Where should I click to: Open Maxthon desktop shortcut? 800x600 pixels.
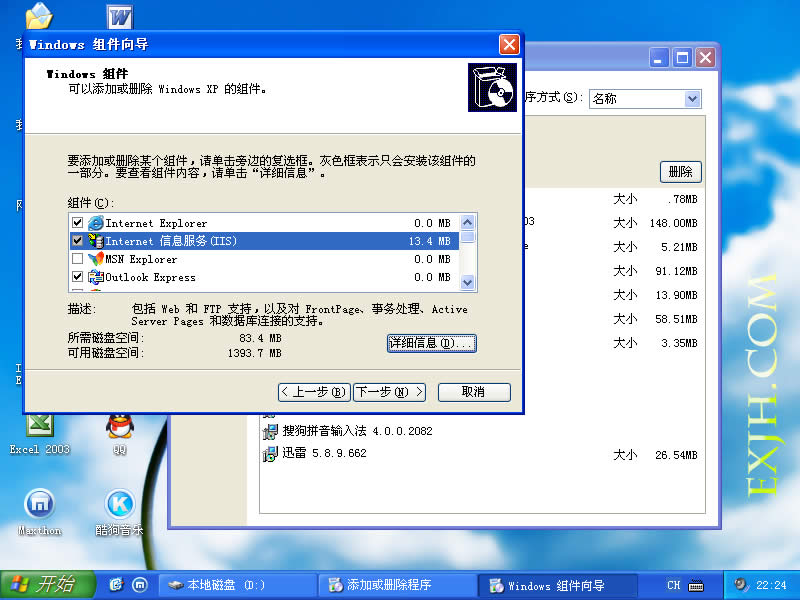[39, 512]
